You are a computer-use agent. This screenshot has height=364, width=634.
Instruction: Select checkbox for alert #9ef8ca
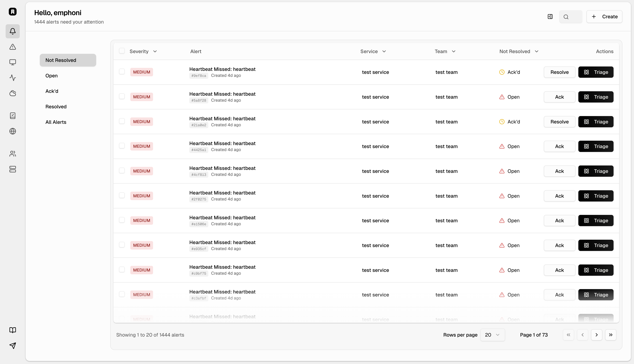(122, 72)
